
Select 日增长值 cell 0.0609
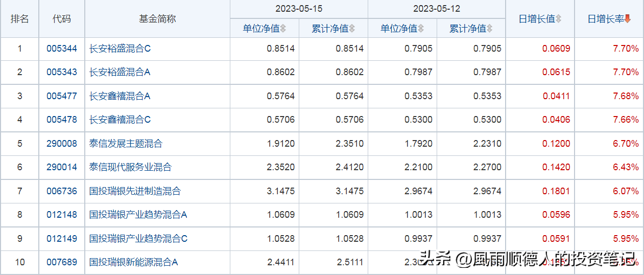click(557, 49)
